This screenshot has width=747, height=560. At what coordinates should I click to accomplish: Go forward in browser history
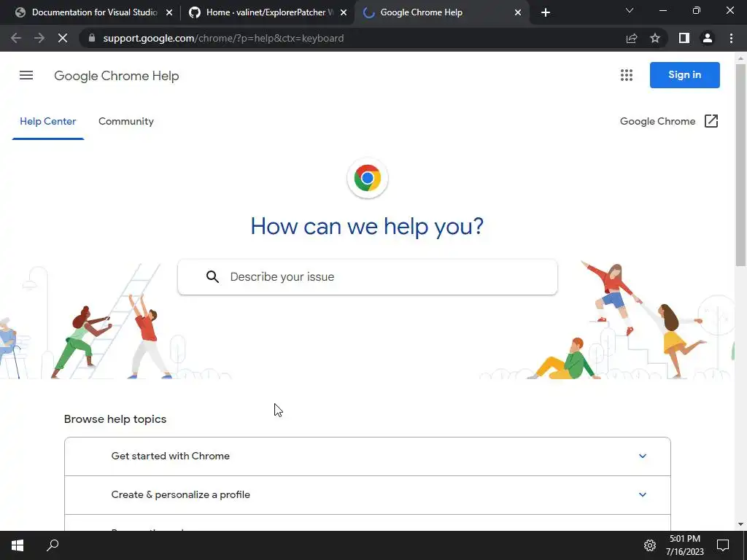39,38
